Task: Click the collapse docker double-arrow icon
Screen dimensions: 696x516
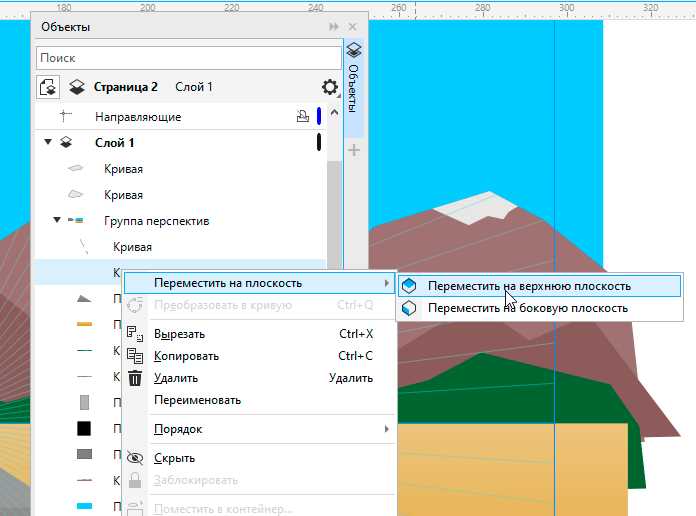Action: (334, 27)
